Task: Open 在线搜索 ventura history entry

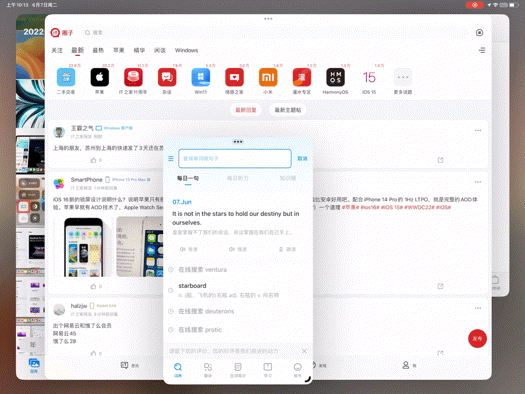Action: pos(202,270)
